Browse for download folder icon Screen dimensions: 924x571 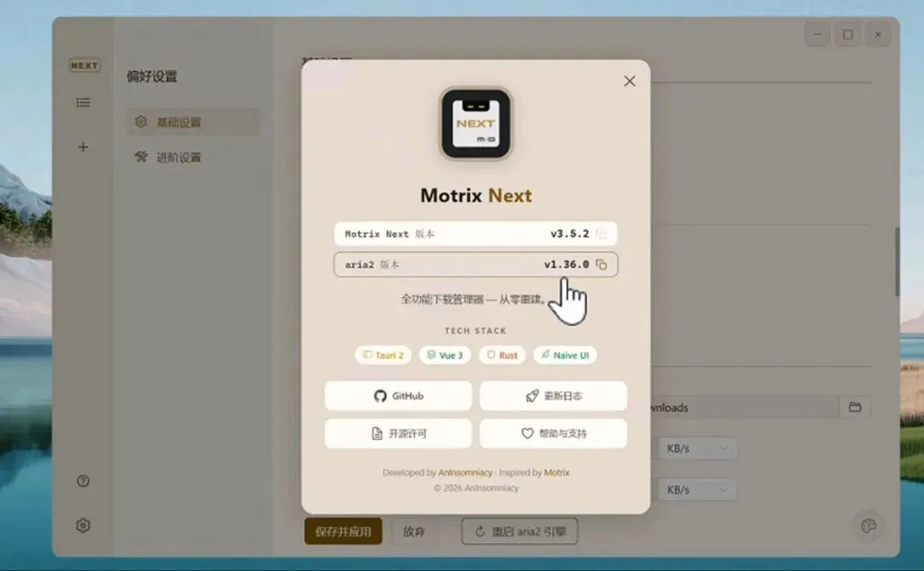(x=855, y=407)
